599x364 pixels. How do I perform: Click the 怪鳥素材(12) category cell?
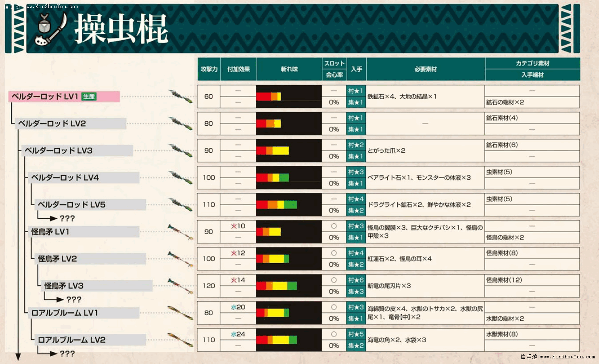pos(532,280)
